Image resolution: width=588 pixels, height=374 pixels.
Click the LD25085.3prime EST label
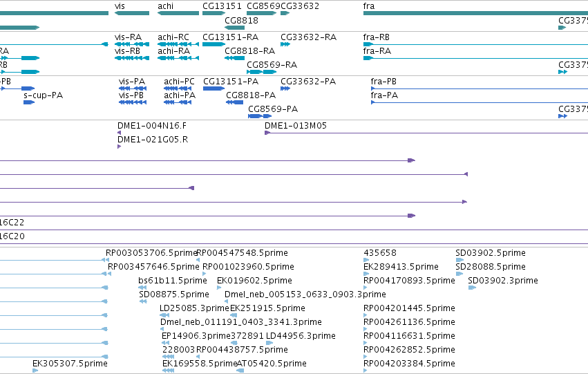coord(194,308)
